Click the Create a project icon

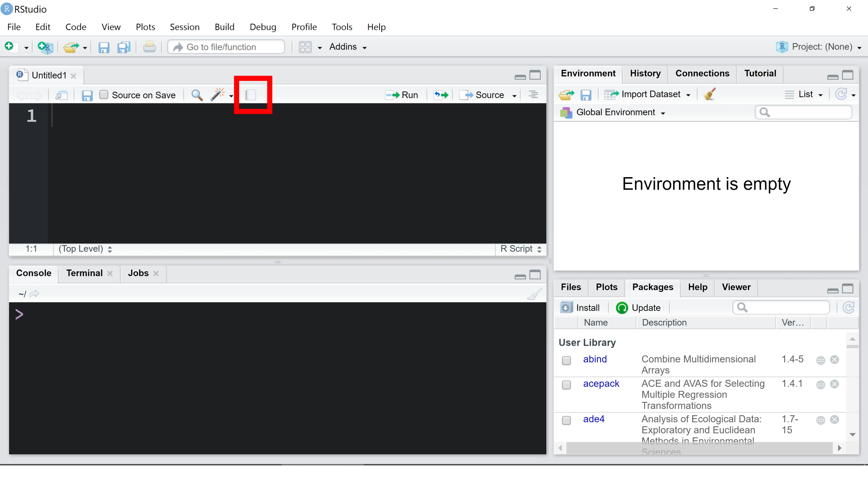click(x=45, y=47)
